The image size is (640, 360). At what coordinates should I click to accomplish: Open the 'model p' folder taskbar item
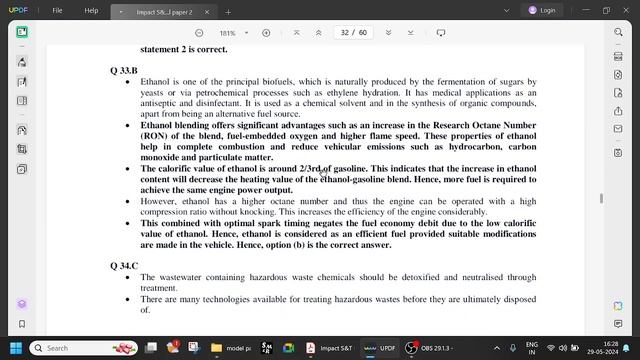pos(231,348)
